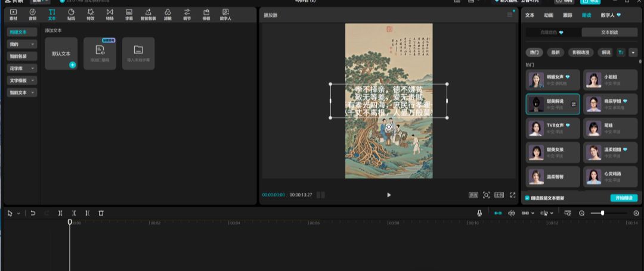Image resolution: width=644 pixels, height=271 pixels.
Task: Click the voice list vertical scrollbar
Action: coord(640,61)
